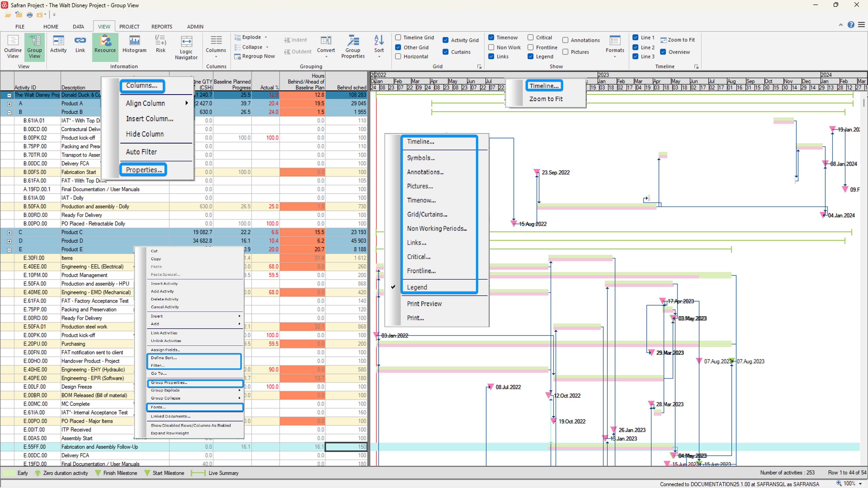The image size is (868, 488).
Task: Enable the Horizontal grid checkbox
Action: [x=398, y=56]
